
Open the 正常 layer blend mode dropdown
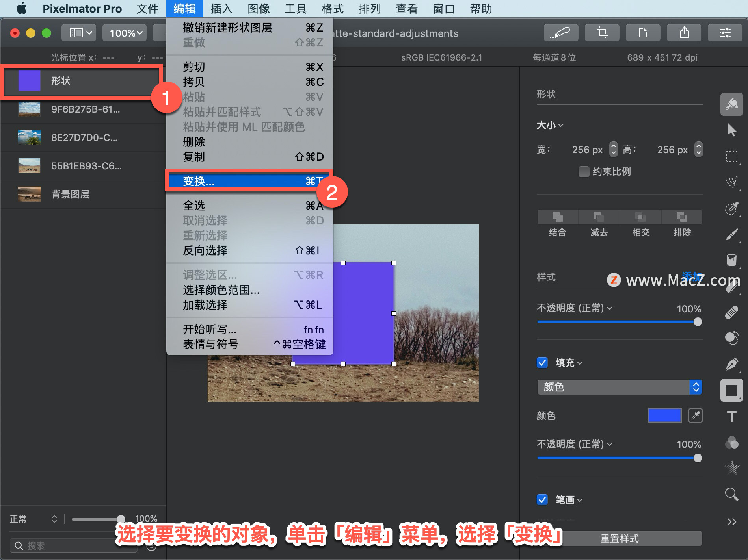[x=33, y=519]
